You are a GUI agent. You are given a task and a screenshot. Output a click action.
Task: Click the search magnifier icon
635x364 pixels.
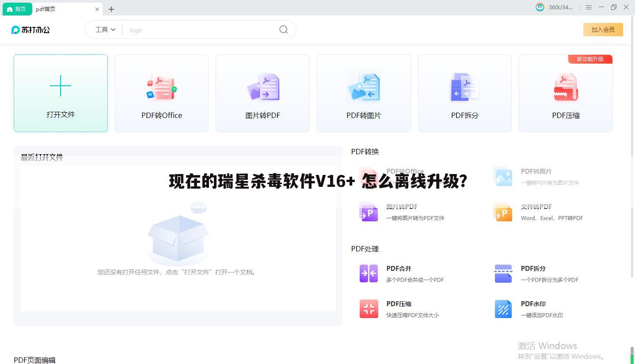(284, 30)
